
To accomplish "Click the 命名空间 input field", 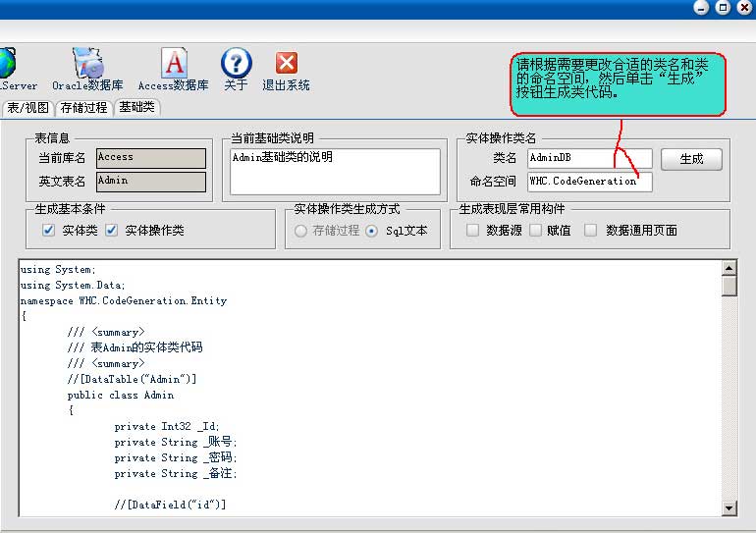I will coord(589,182).
